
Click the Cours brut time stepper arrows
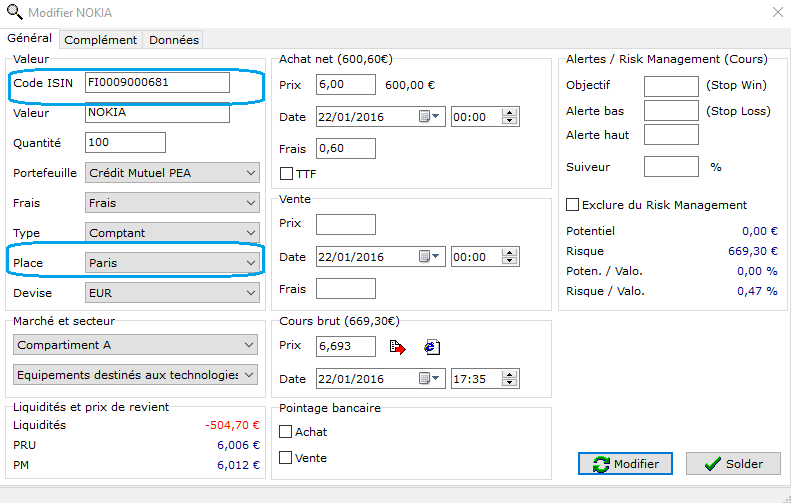pyautogui.click(x=510, y=378)
